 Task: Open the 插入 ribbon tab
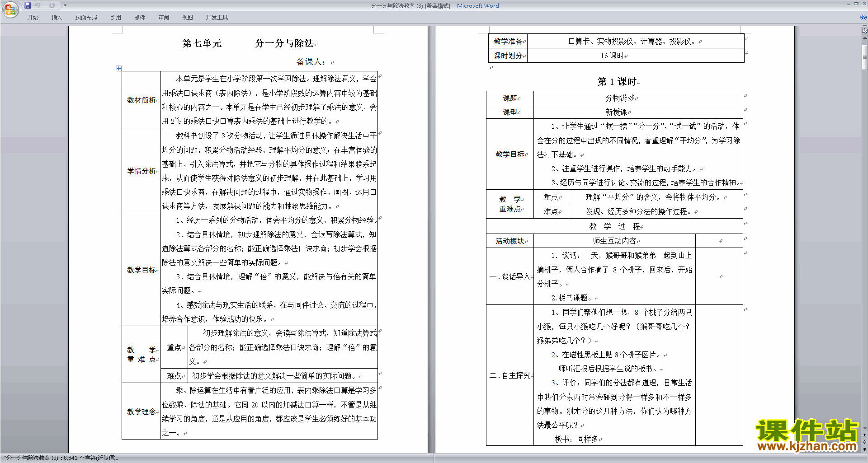coord(57,17)
